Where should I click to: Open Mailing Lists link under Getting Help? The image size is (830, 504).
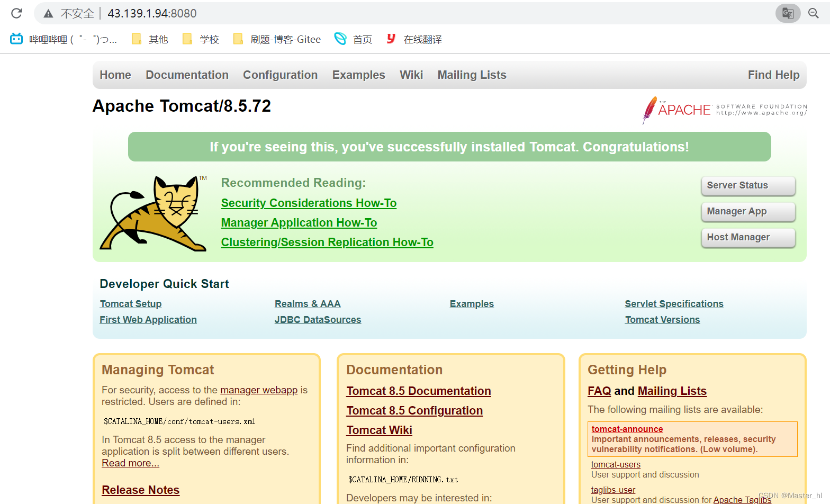click(672, 391)
